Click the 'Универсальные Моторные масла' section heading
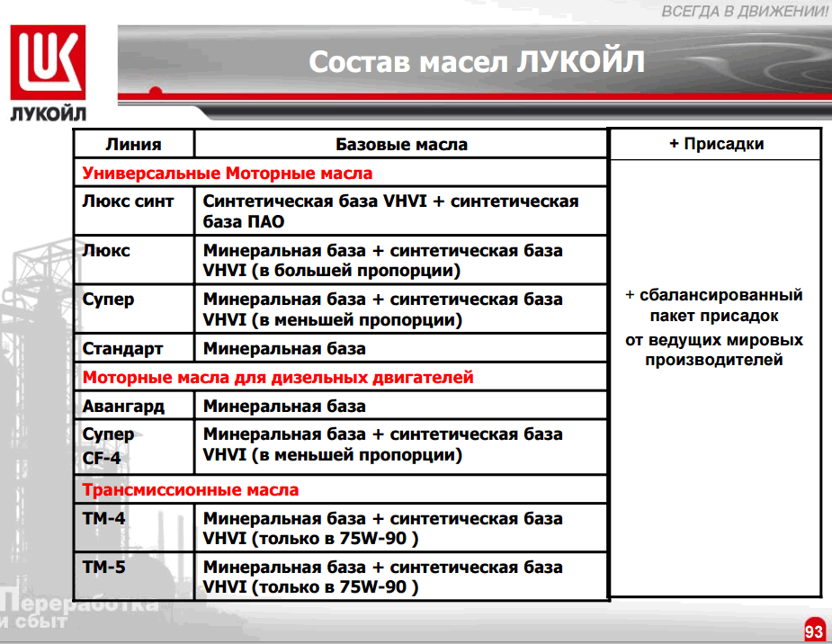The width and height of the screenshot is (832, 644). tap(228, 173)
